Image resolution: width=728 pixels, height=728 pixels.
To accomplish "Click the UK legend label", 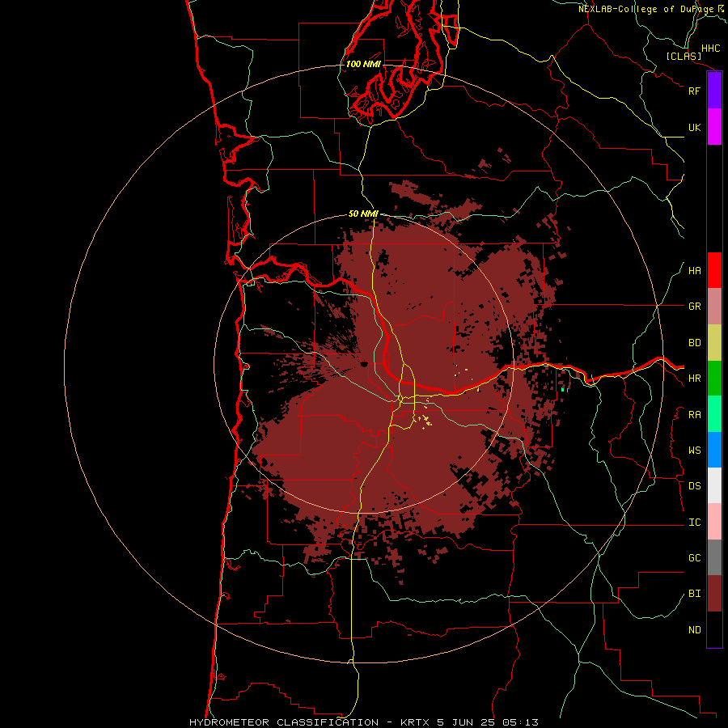I will point(694,127).
